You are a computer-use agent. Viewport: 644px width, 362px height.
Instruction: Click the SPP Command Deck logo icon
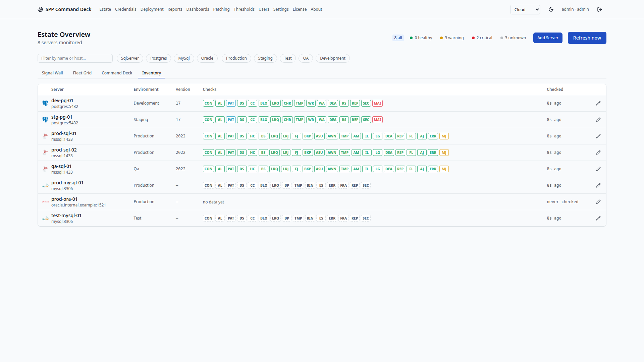coord(40,9)
